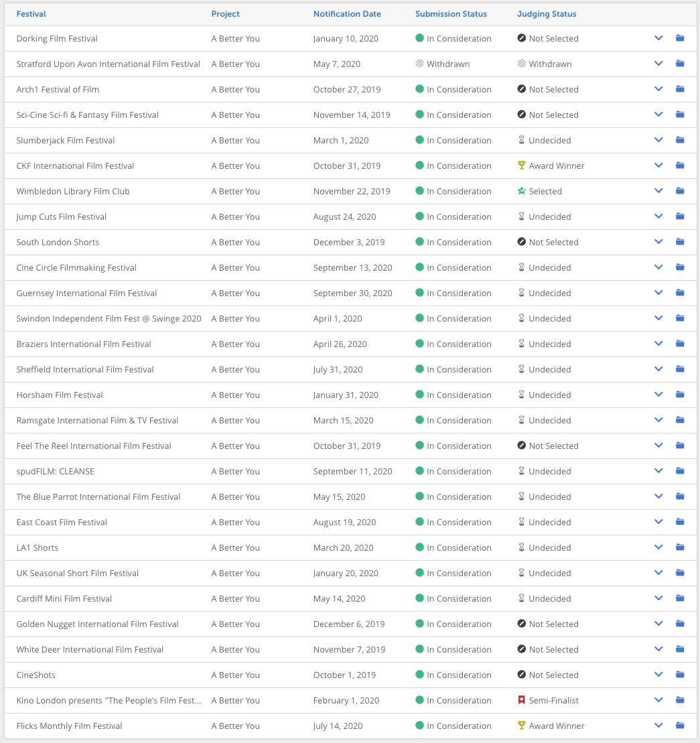The image size is (700, 743).
Task: Sort by the Judging Status column header
Action: [x=547, y=14]
